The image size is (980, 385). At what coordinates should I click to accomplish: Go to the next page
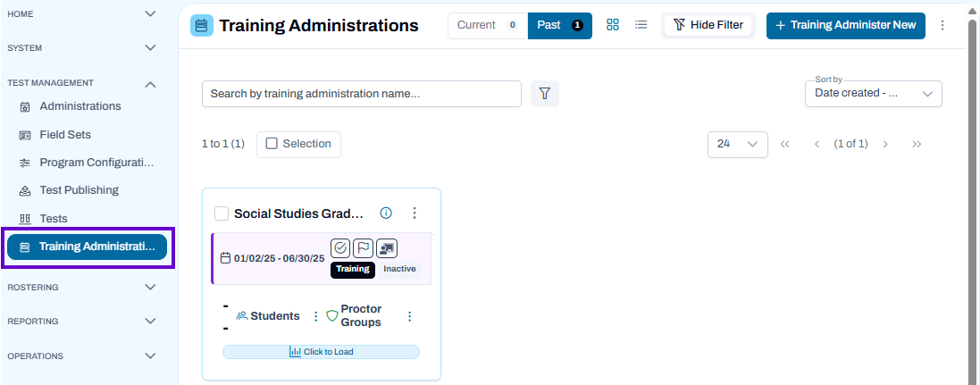(x=885, y=145)
